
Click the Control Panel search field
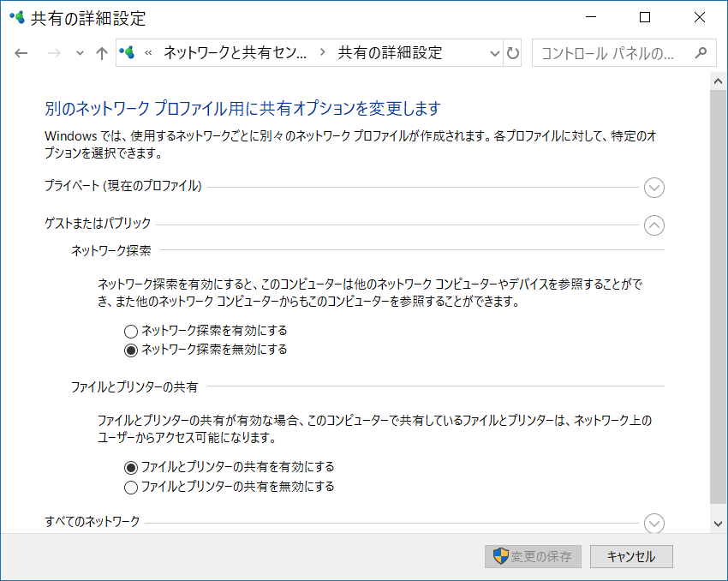tap(624, 53)
